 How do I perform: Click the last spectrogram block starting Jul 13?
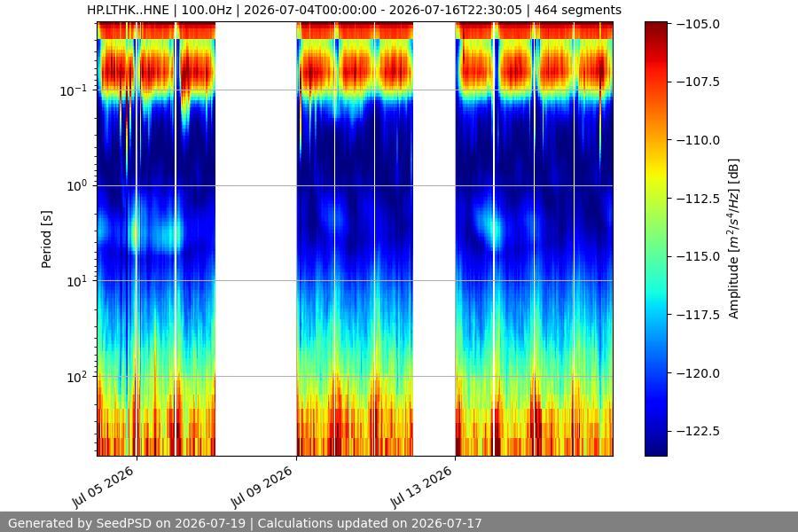pos(535,239)
